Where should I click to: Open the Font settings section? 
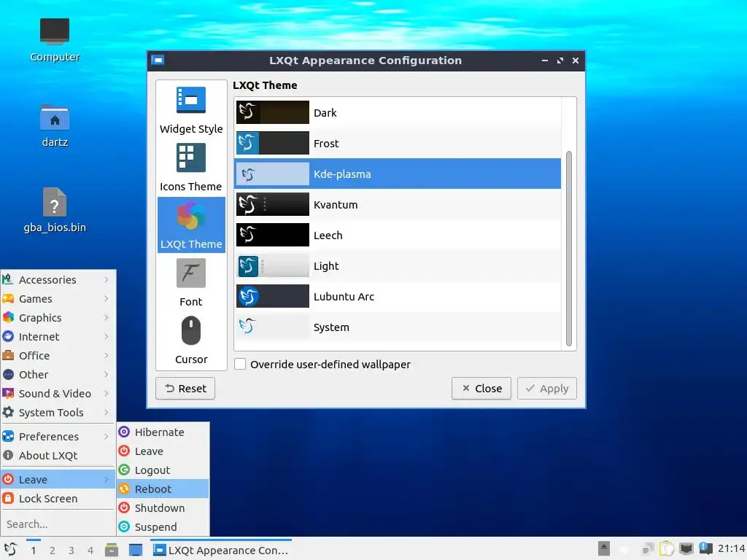(191, 283)
